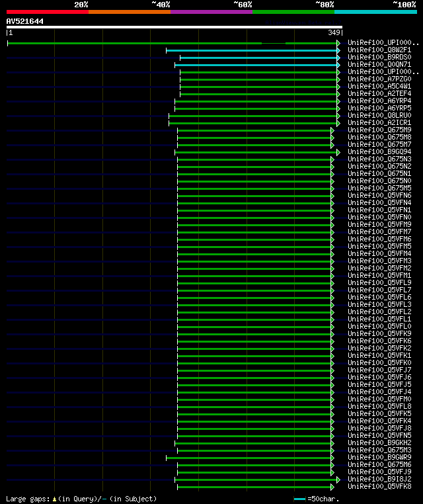
Task: Click hit label UniRef100_Q675N0
Action: point(379,181)
